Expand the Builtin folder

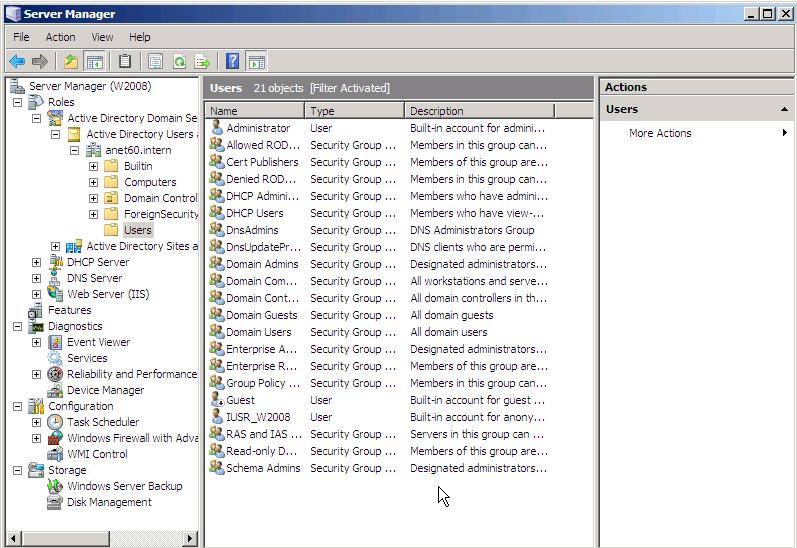94,166
